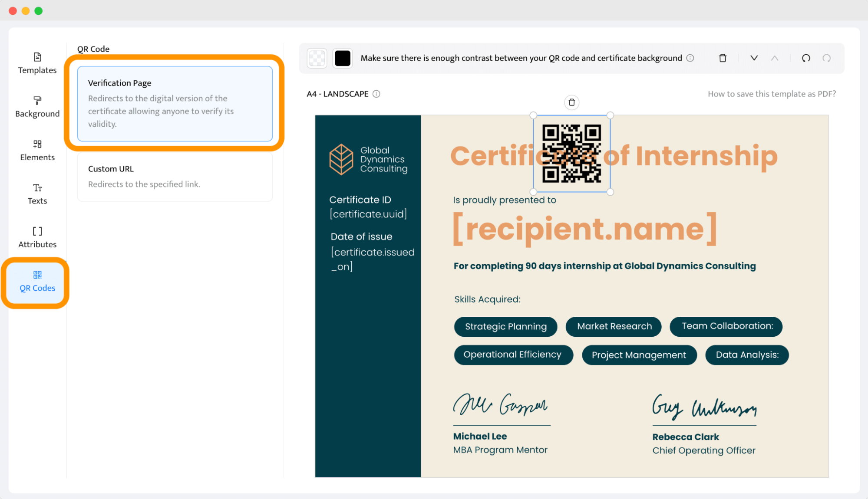The image size is (868, 499).
Task: Select the 'Certificate ID' label
Action: coord(360,200)
